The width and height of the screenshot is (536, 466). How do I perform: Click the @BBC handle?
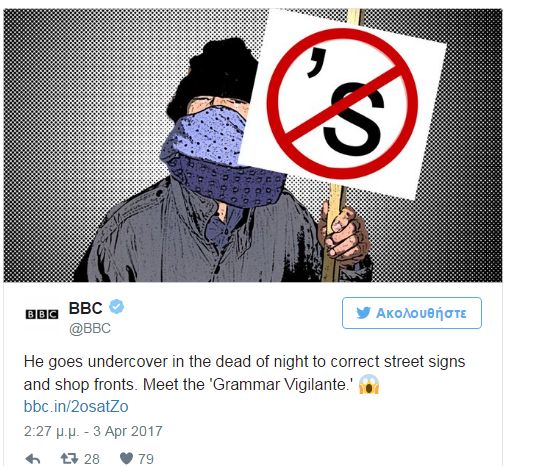pos(90,328)
